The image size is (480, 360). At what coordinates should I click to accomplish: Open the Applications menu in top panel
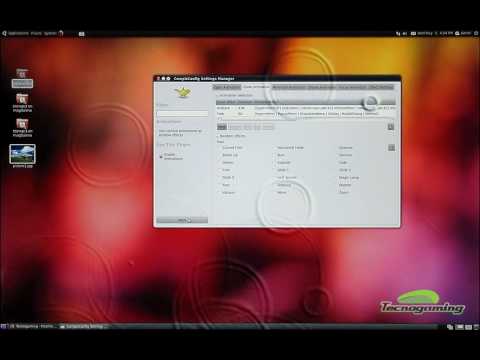[18, 33]
